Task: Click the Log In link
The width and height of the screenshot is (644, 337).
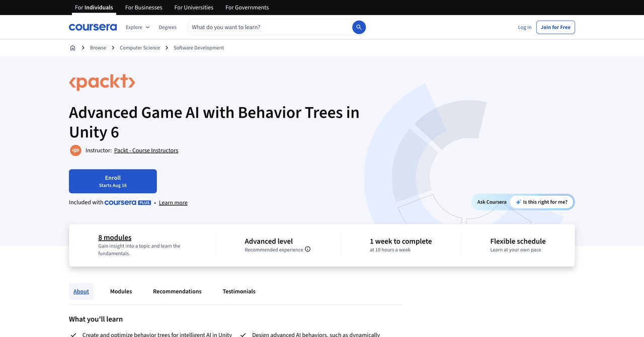Action: pos(525,27)
